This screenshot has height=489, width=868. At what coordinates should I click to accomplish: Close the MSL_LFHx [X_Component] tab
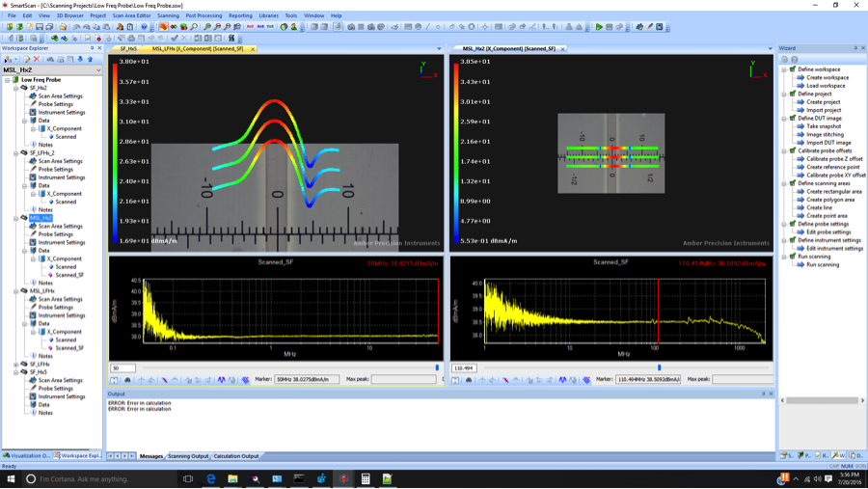(253, 49)
